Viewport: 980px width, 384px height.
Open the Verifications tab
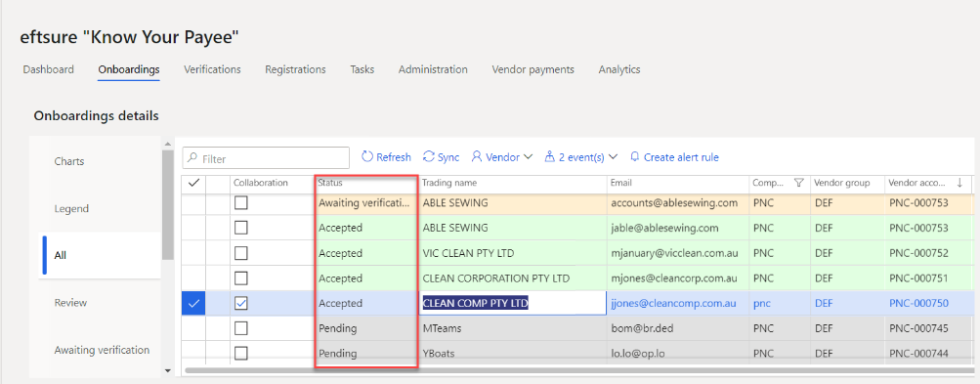coord(212,69)
